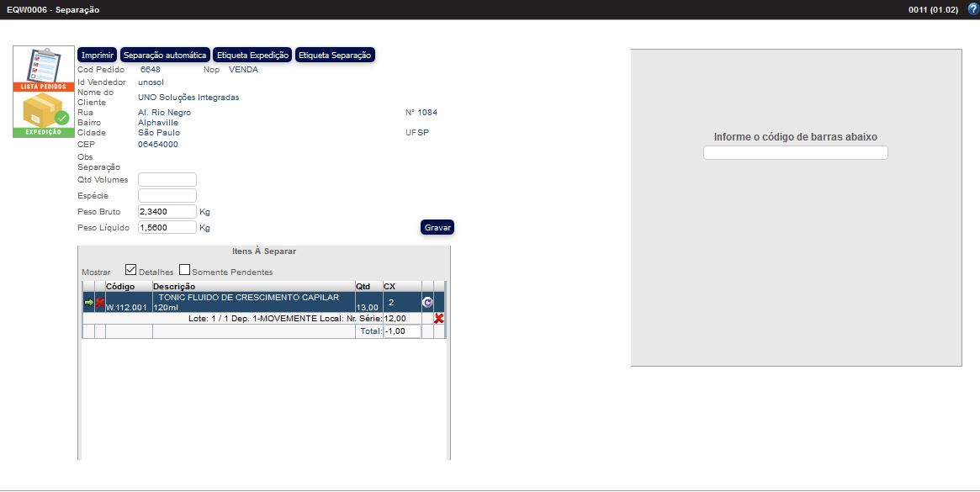The width and height of the screenshot is (980, 492).
Task: Click the circular refresh icon on the TONIC row
Action: pyautogui.click(x=427, y=302)
